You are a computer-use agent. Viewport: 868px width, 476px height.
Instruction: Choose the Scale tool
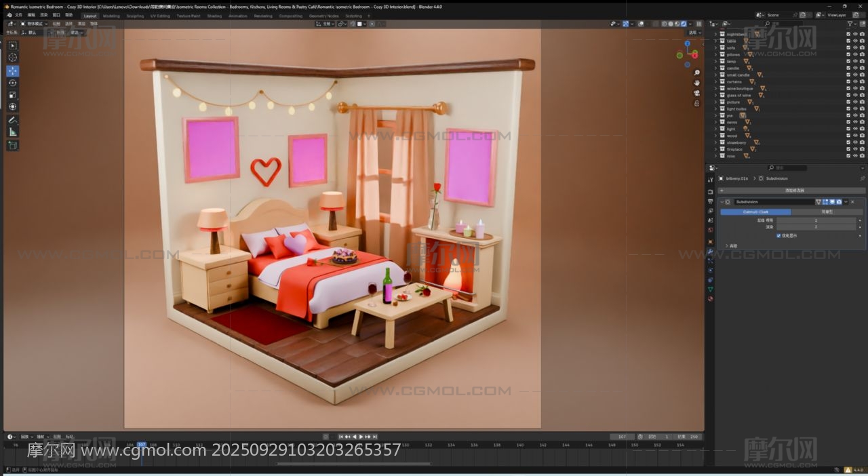click(12, 95)
